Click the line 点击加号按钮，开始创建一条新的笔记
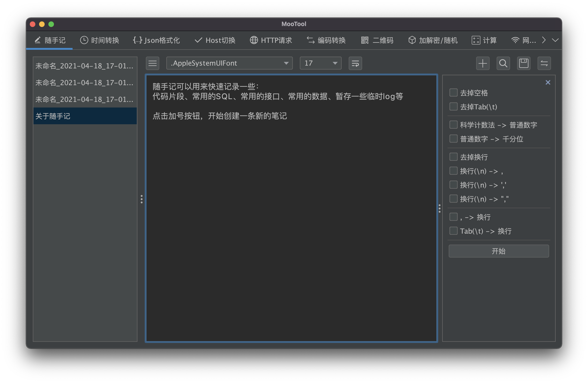This screenshot has width=588, height=383. click(x=220, y=116)
